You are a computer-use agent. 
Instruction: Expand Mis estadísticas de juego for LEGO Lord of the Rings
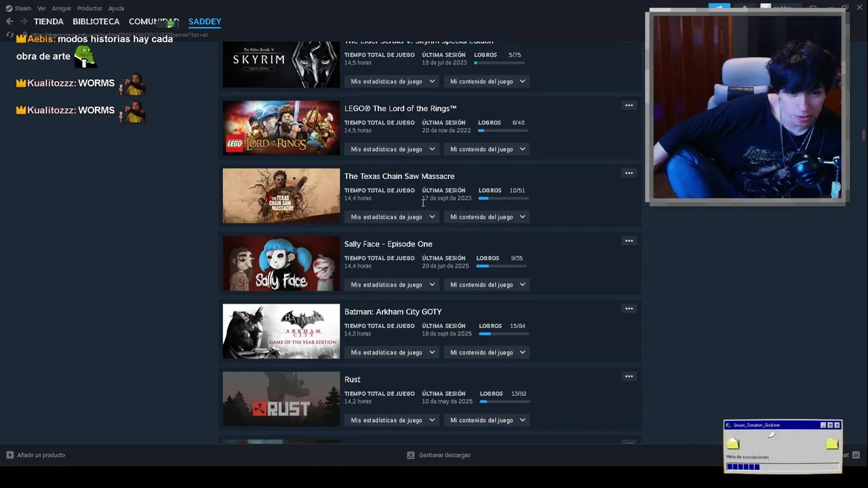coord(392,149)
